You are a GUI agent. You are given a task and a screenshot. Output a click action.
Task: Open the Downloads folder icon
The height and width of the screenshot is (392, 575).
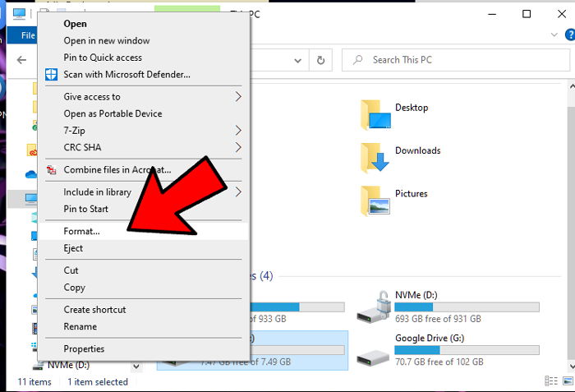[x=375, y=158]
